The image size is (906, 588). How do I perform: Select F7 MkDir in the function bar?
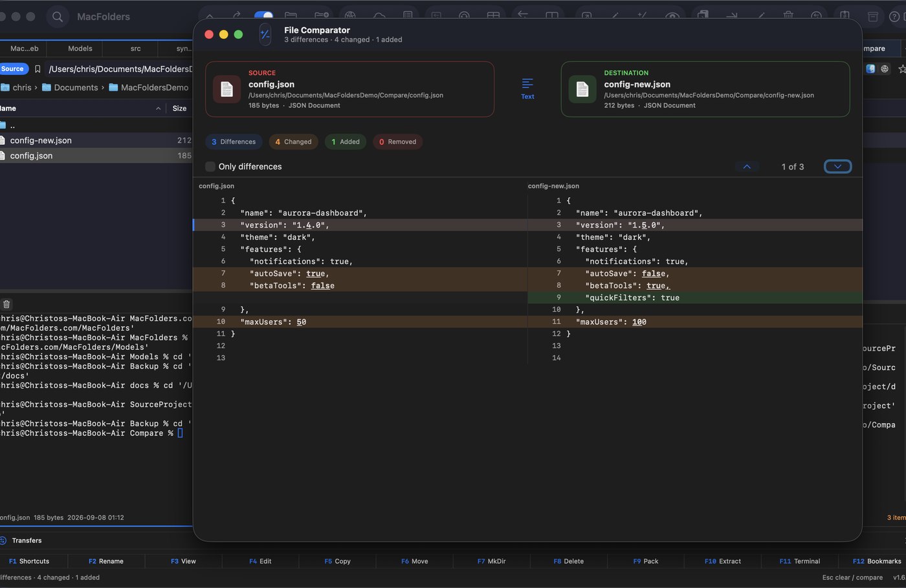tap(492, 561)
